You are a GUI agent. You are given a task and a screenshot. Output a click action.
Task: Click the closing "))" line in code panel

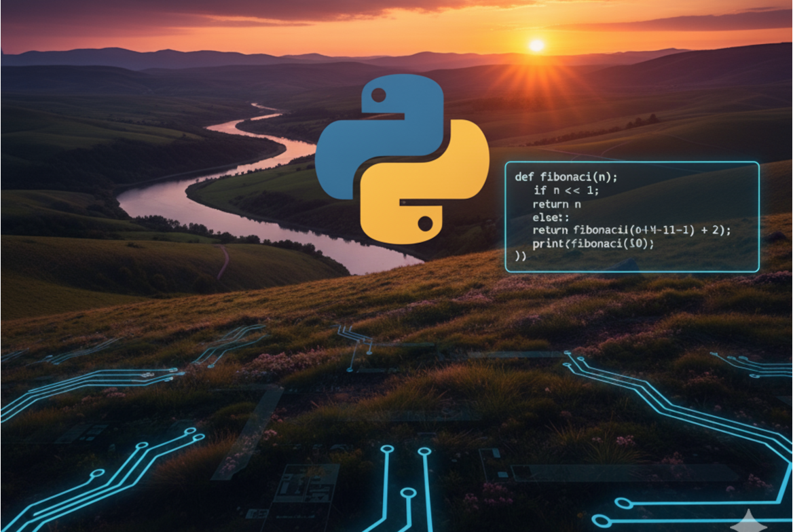tap(521, 256)
